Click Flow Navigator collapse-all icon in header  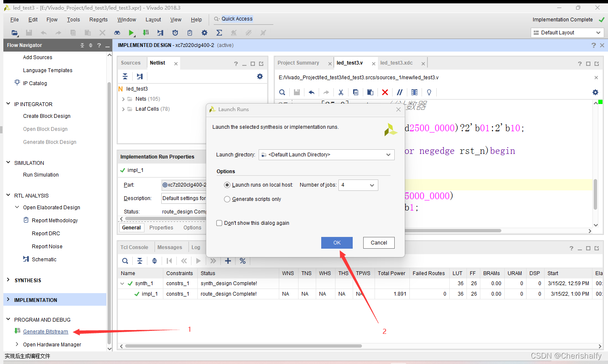click(82, 45)
